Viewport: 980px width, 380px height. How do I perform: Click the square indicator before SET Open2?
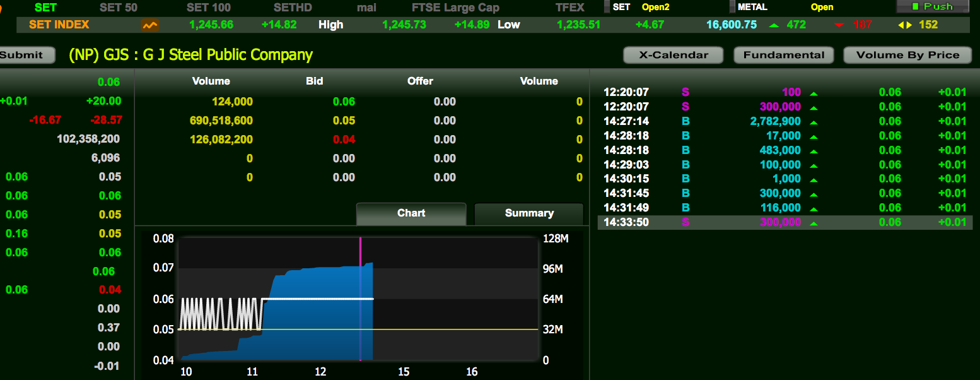(607, 7)
